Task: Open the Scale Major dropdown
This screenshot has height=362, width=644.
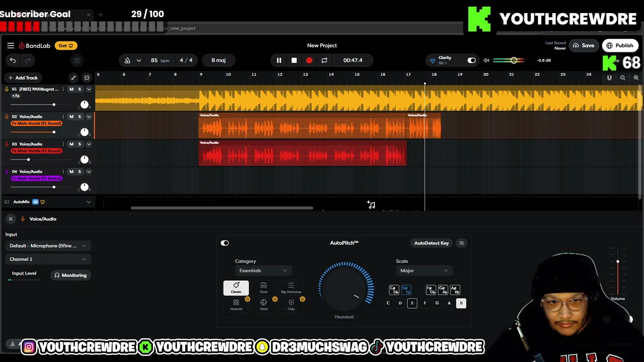Action: (424, 270)
